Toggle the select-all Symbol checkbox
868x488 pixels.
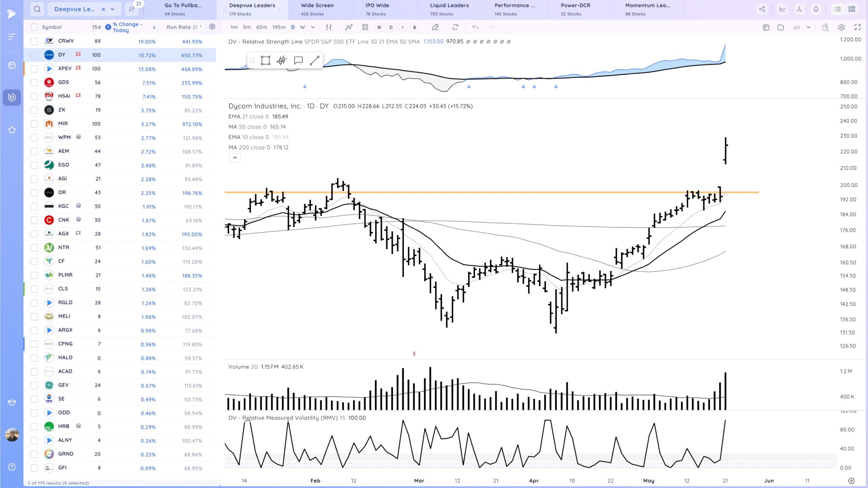tap(34, 27)
